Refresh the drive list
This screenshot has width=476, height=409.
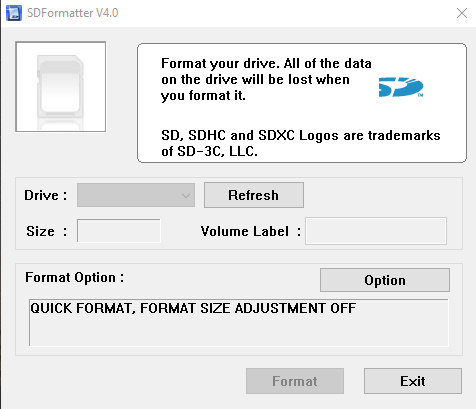tap(254, 195)
